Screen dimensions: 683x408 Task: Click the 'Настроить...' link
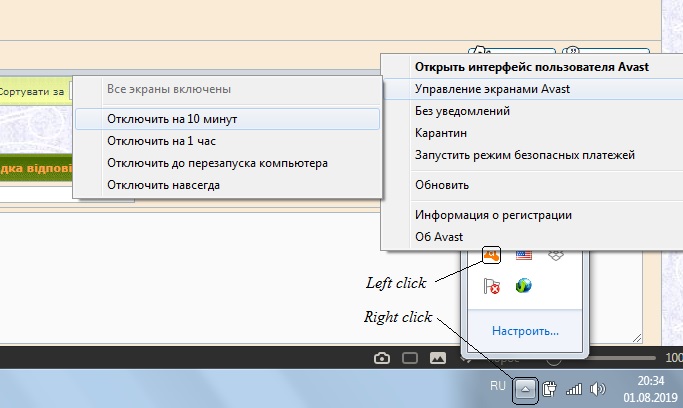[525, 331]
